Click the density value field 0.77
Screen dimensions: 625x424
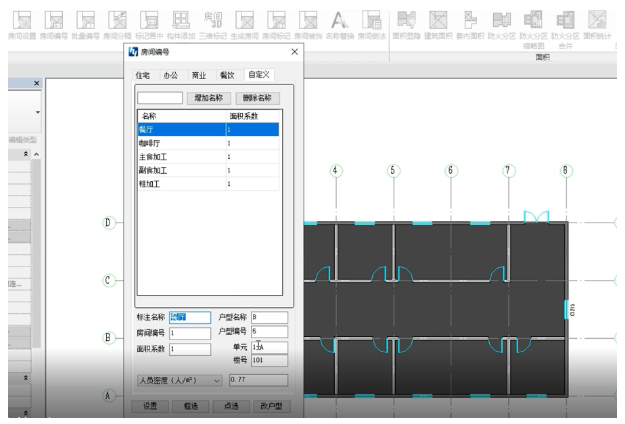coord(258,380)
